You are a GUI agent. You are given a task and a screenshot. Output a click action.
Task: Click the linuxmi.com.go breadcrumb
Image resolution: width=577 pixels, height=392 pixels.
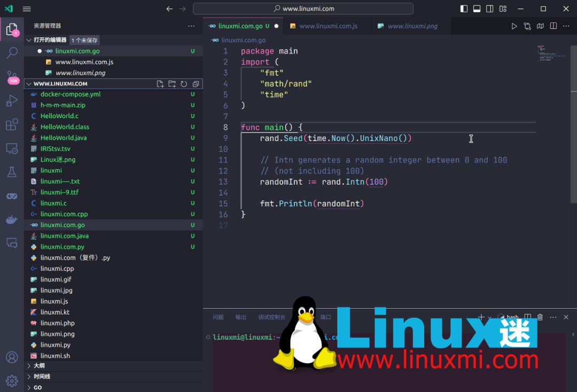243,40
